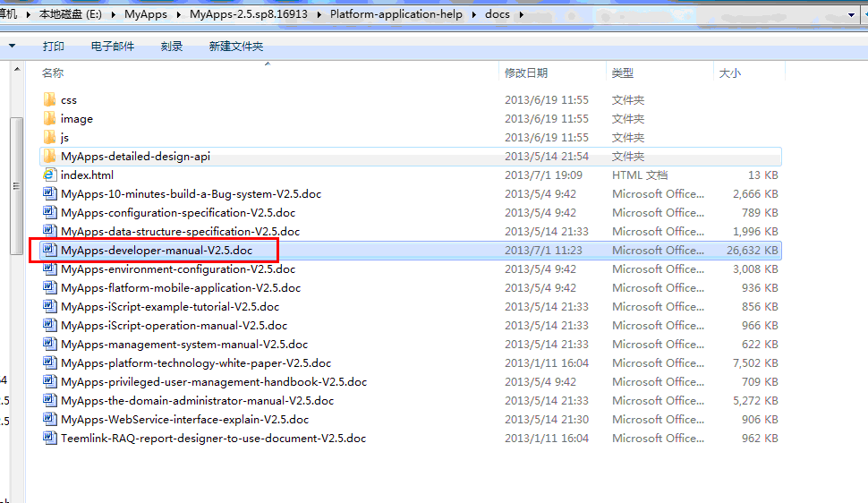
Task: Click the 2013/7/1 19:09 date cell
Action: 543,175
